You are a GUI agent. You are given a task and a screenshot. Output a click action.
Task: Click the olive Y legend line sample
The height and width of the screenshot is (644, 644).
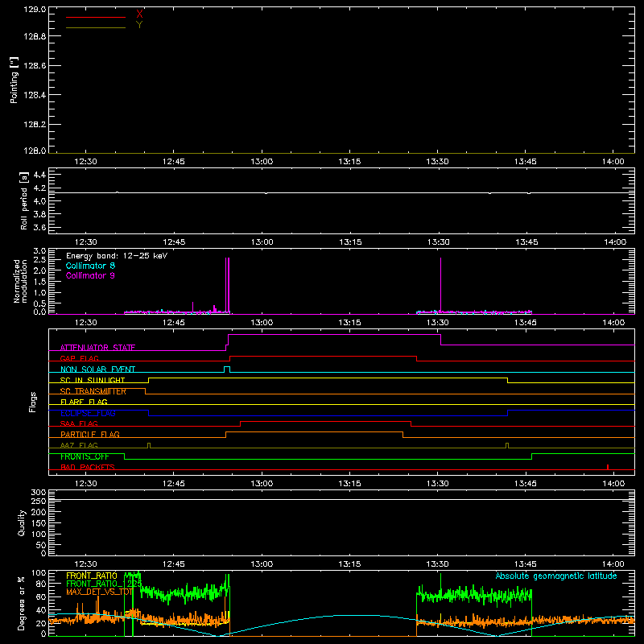point(96,27)
